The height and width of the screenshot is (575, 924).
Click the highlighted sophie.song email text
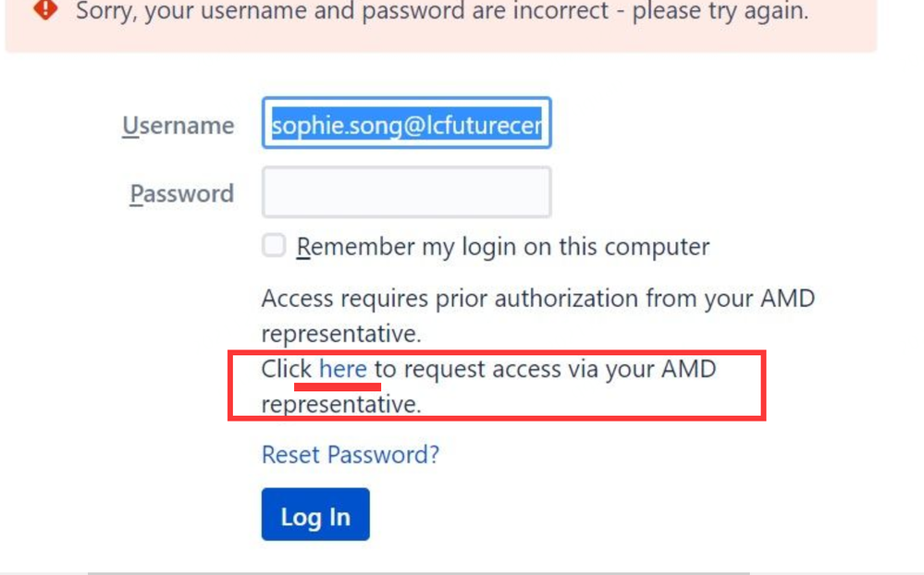(407, 124)
